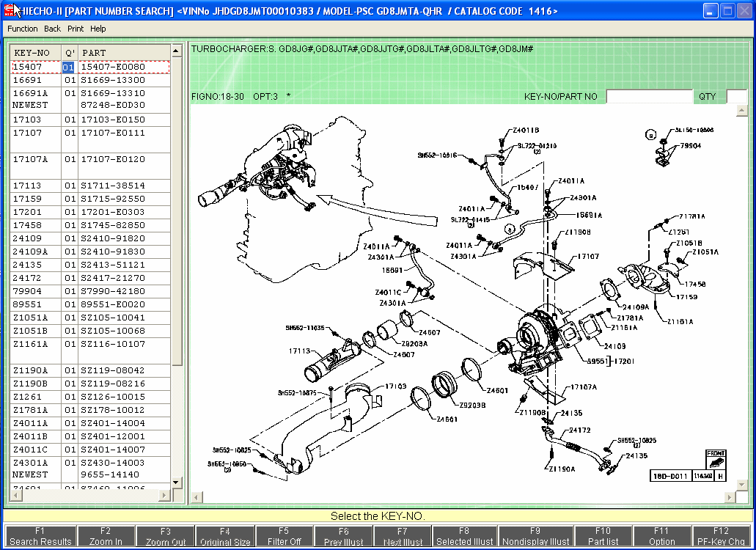Screen dimensions: 756x550
Task: Click the KEY-NO/PART NO input field
Action: [x=648, y=97]
